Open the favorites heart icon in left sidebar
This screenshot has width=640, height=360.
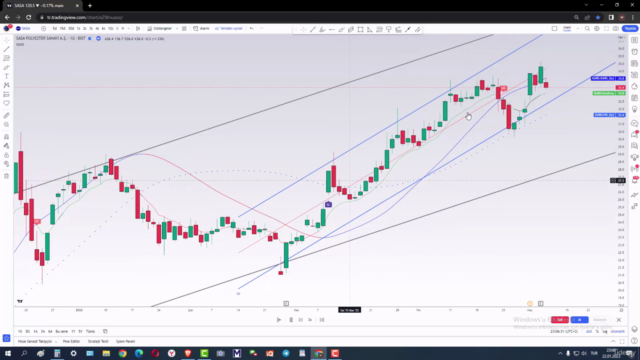click(x=7, y=103)
